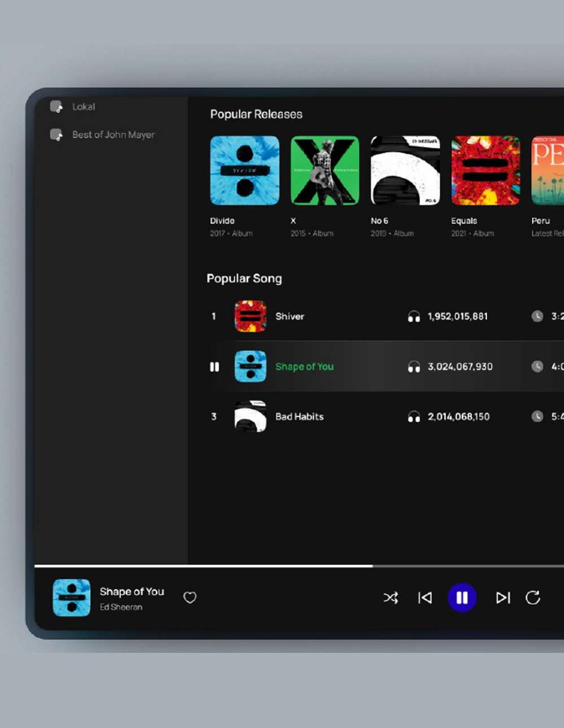564x728 pixels.
Task: Pause Shape of You from the song row
Action: tap(215, 367)
